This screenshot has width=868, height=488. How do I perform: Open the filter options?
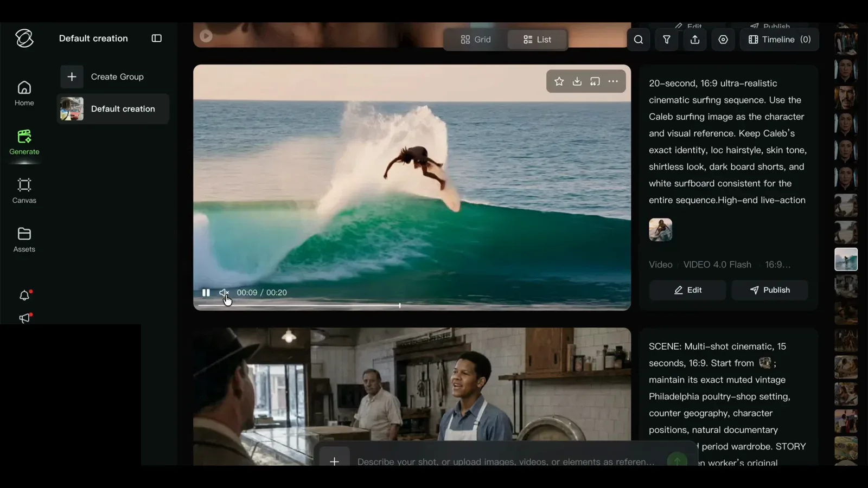(667, 40)
